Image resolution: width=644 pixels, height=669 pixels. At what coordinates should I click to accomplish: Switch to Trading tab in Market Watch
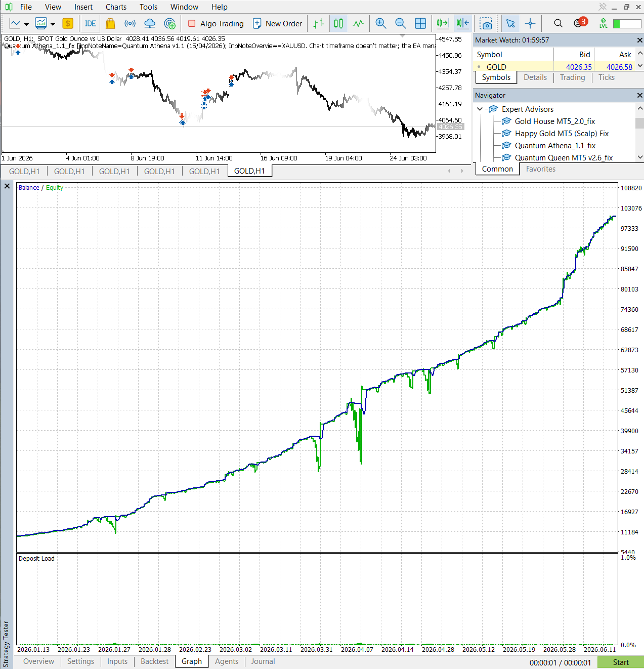tap(572, 77)
